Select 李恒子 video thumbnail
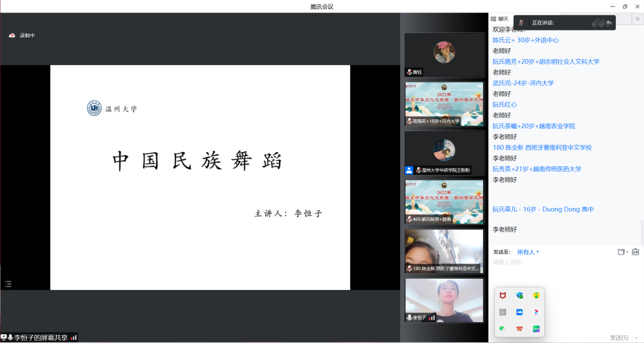This screenshot has width=644, height=343. pos(444,300)
